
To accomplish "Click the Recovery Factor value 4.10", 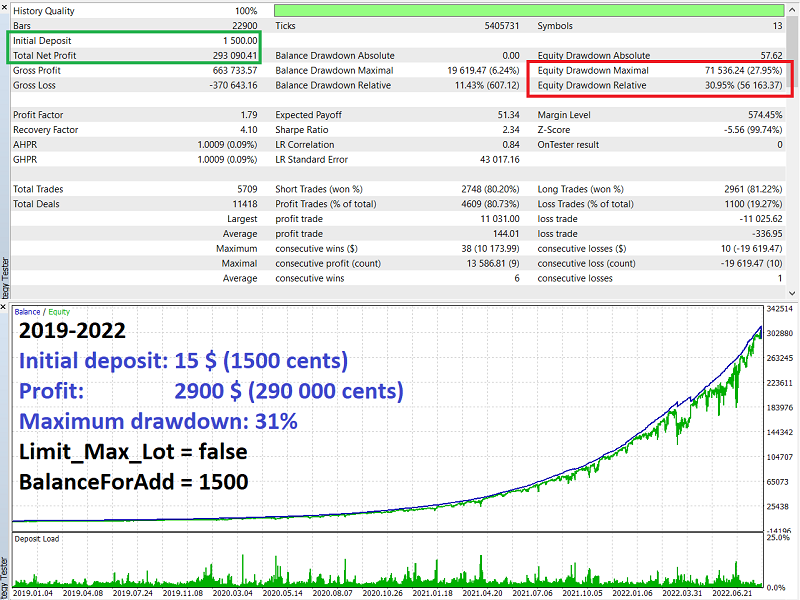I will click(x=249, y=130).
